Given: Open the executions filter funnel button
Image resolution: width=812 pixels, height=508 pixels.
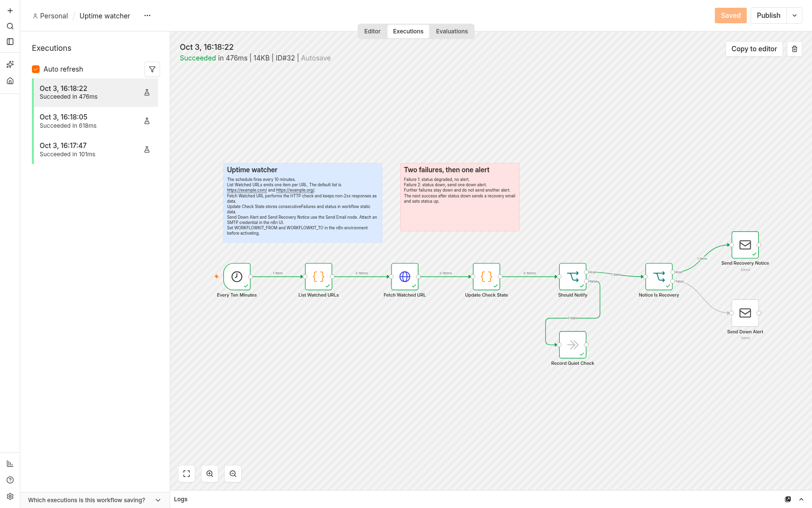Looking at the screenshot, I should click(152, 69).
